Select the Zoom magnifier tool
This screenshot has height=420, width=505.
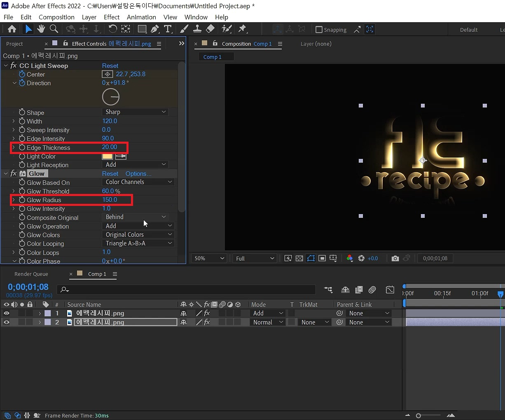54,29
